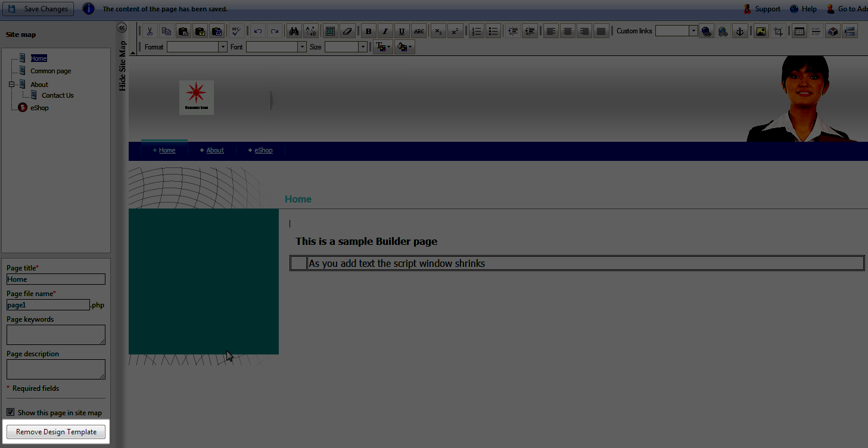Click the spell check icon
This screenshot has height=448, width=868.
click(x=237, y=31)
